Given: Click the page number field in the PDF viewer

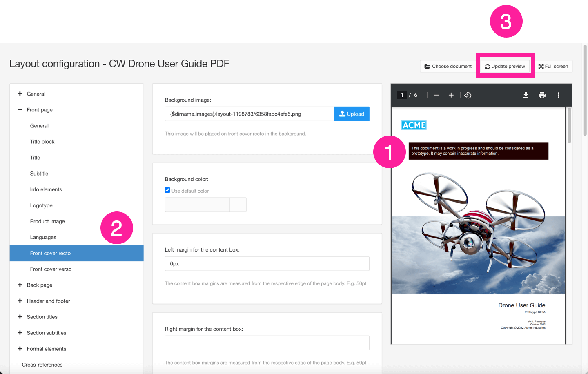Looking at the screenshot, I should pos(402,95).
